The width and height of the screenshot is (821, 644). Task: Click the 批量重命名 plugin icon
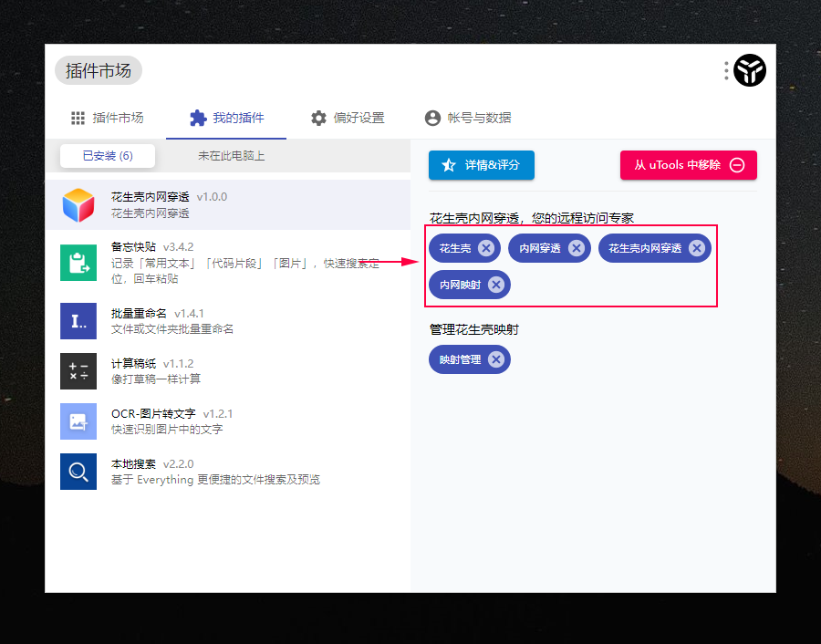(78, 321)
